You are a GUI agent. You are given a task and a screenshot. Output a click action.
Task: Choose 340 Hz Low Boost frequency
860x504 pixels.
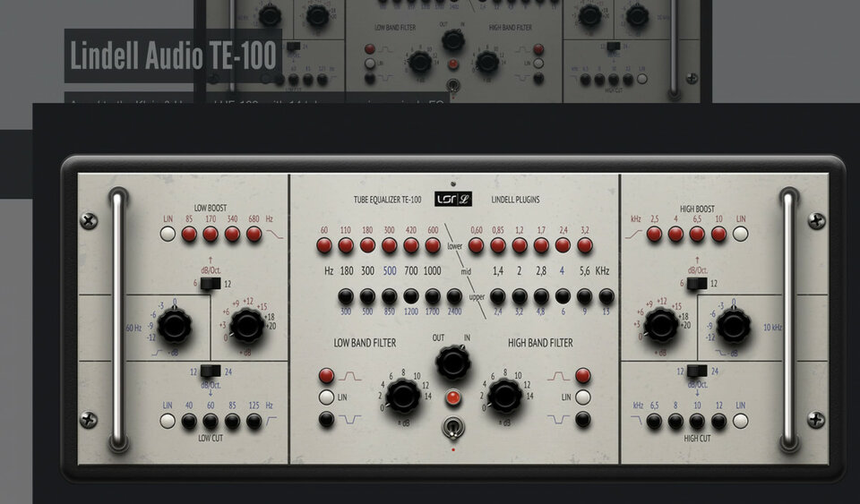[233, 235]
